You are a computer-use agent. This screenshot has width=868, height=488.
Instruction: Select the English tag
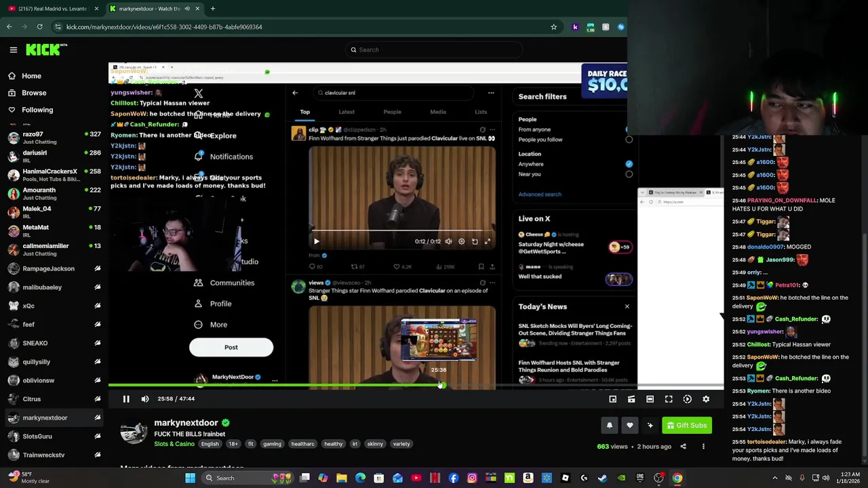210,444
